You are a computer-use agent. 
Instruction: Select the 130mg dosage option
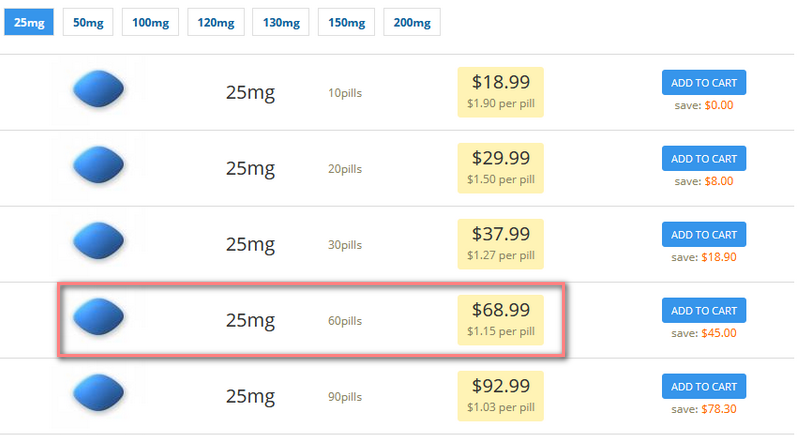281,22
